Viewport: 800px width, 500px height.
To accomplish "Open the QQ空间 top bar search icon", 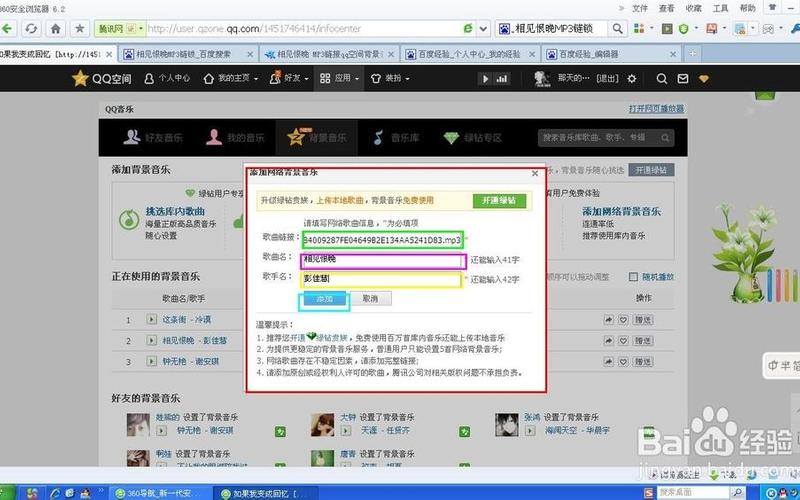I will pyautogui.click(x=662, y=79).
